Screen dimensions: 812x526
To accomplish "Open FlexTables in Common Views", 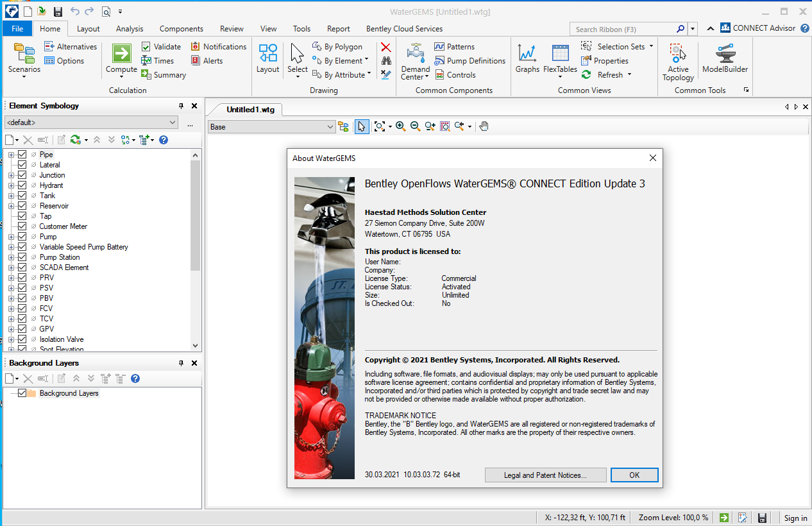I will click(x=560, y=54).
